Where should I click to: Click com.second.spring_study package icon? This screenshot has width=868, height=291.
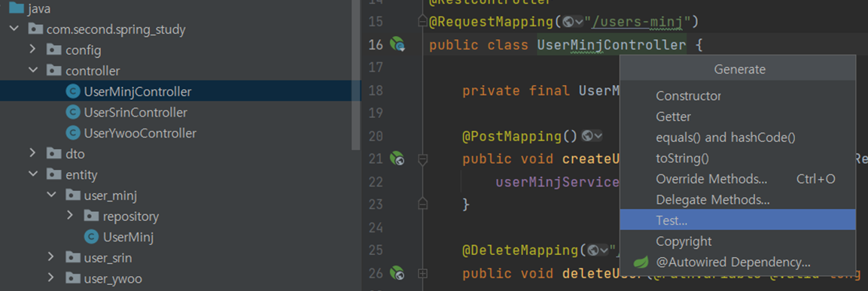click(x=35, y=29)
